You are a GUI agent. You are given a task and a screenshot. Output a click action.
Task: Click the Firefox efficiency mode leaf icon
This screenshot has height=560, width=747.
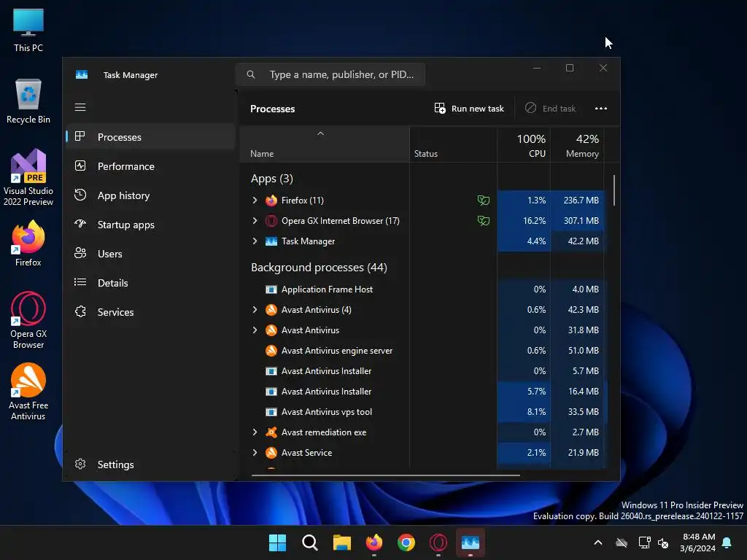(x=484, y=201)
